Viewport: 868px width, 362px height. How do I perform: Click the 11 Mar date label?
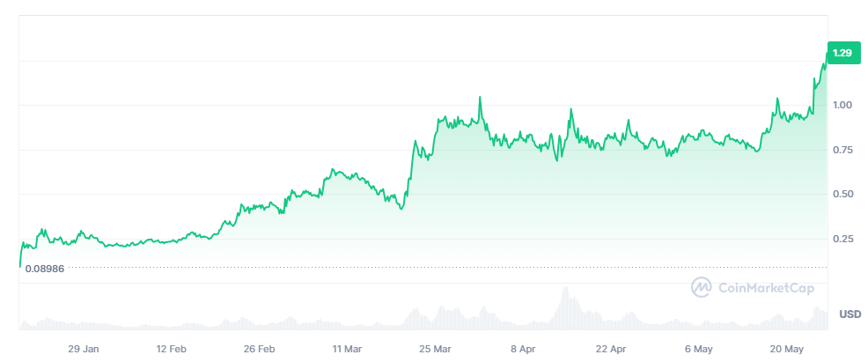348,349
